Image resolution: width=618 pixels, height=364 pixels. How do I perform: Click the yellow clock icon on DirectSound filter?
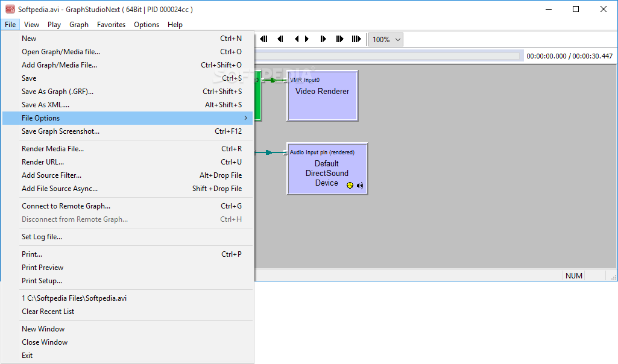click(350, 185)
